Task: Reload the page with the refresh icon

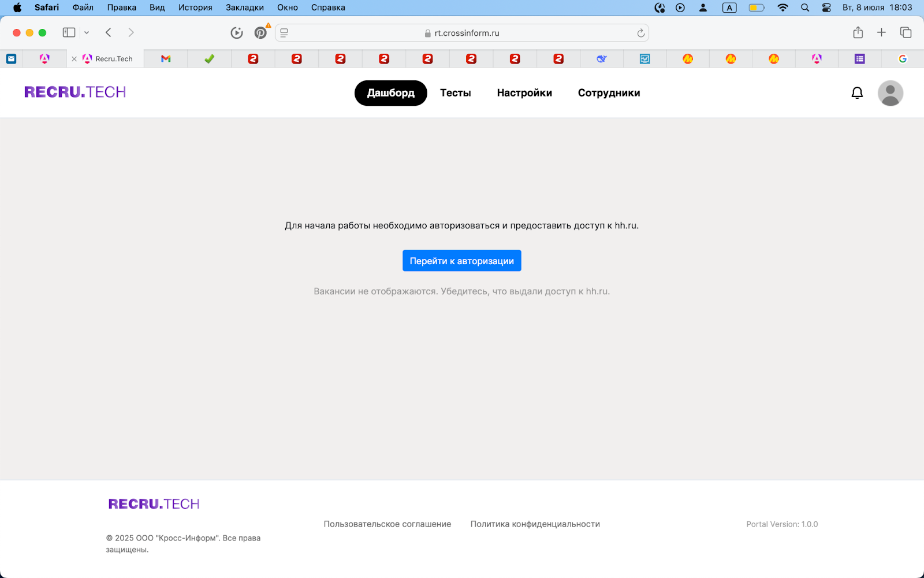Action: pos(640,33)
